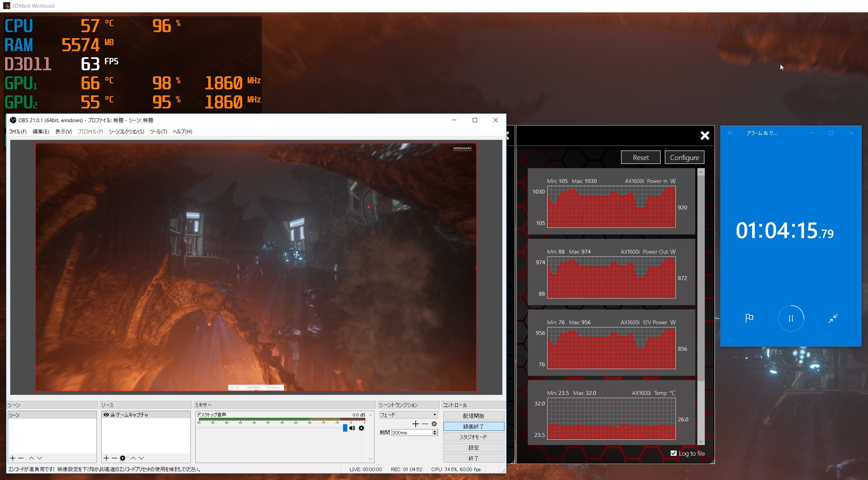Click 終了 exit button in OBS
The height and width of the screenshot is (480, 868).
point(474,458)
